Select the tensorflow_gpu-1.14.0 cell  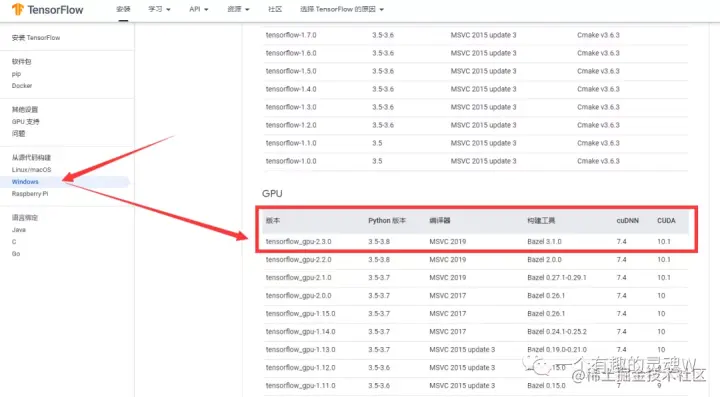point(300,331)
